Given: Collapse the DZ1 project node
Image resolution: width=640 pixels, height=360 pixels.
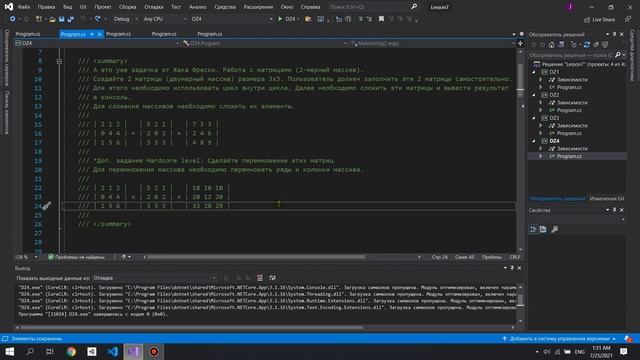Looking at the screenshot, I should (x=534, y=72).
